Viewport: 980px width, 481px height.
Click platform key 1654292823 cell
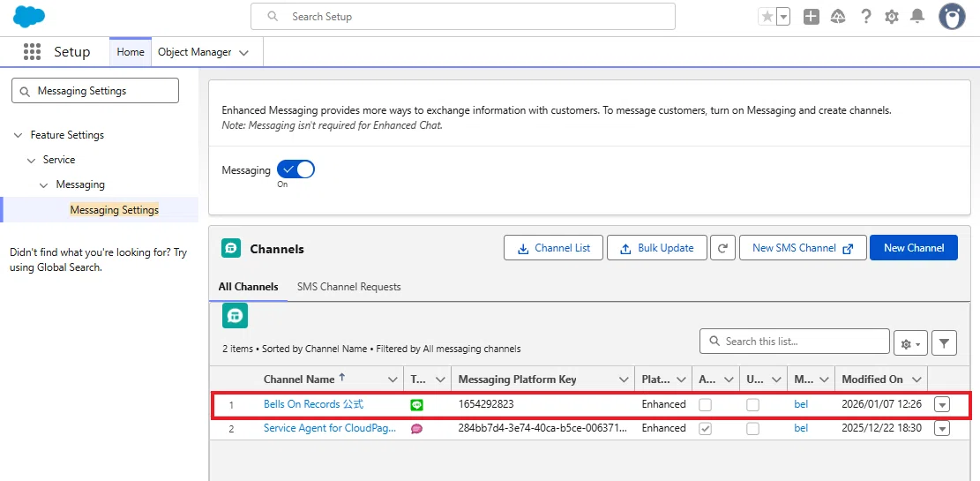coord(486,404)
